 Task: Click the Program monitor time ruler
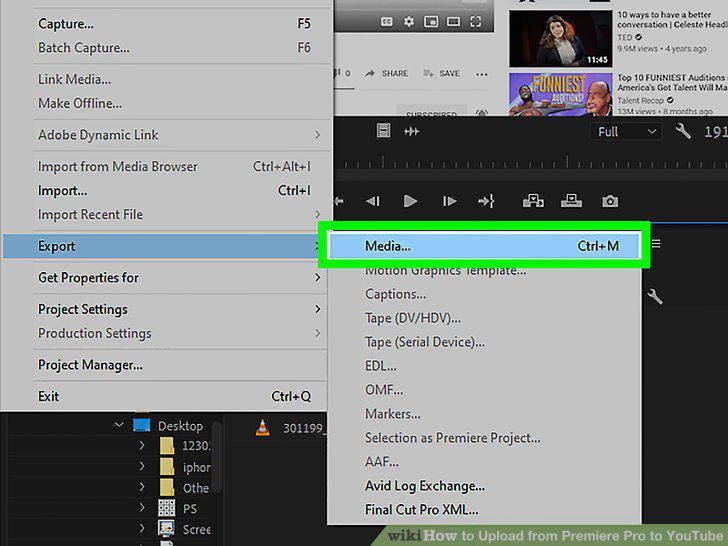click(531, 162)
